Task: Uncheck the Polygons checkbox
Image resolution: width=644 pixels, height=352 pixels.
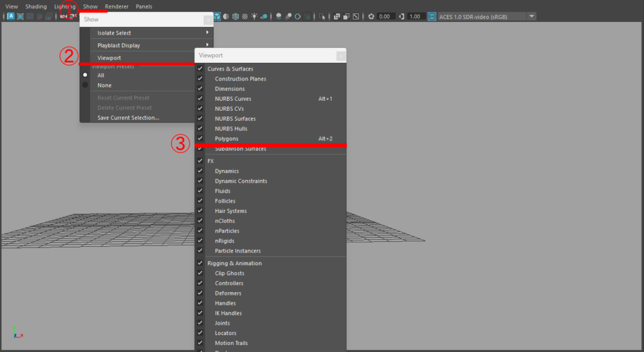Action: 200,139
